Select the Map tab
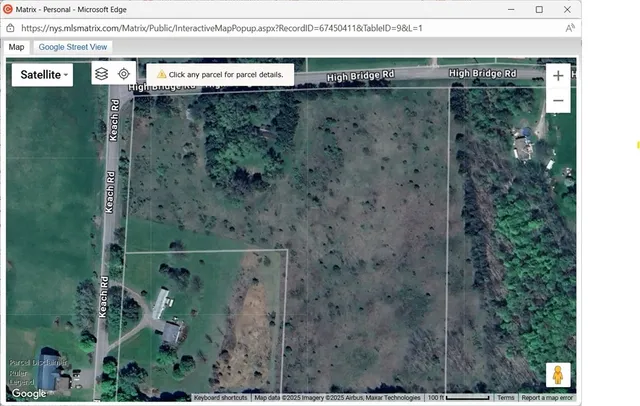640x406 pixels. 17,47
